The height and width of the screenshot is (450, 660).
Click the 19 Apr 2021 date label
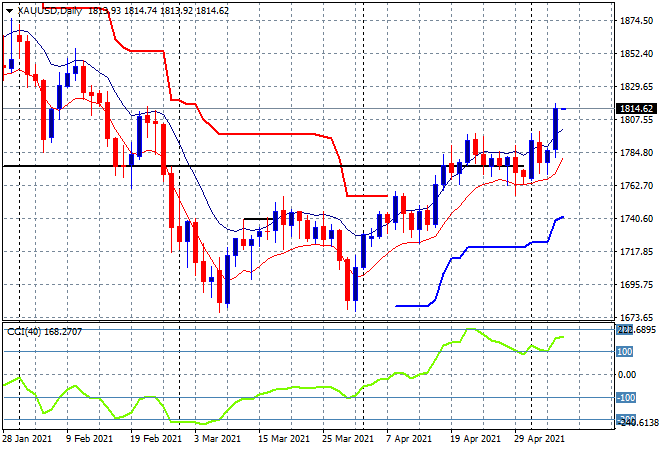pos(476,439)
